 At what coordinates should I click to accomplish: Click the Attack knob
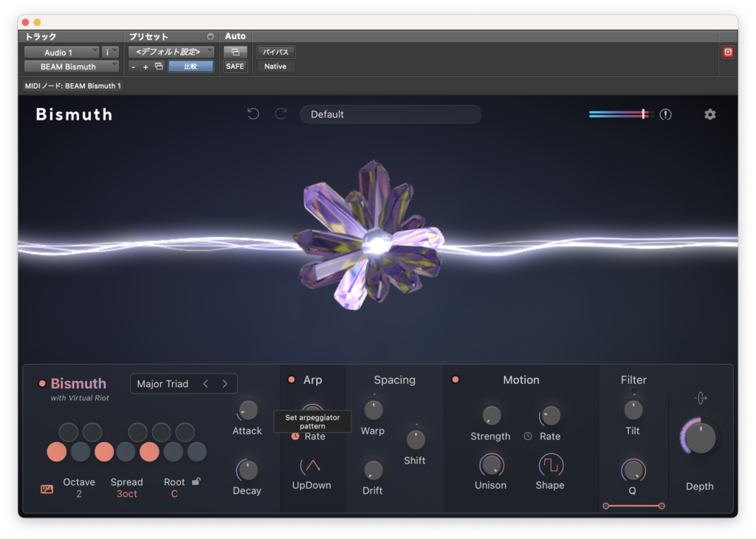(248, 411)
